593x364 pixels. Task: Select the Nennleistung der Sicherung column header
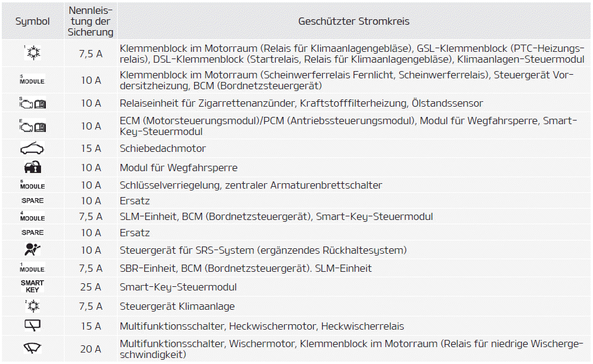(90, 21)
